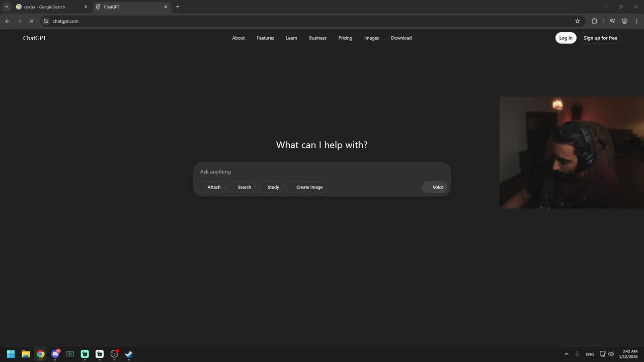Start Voice mode button

coord(435,187)
